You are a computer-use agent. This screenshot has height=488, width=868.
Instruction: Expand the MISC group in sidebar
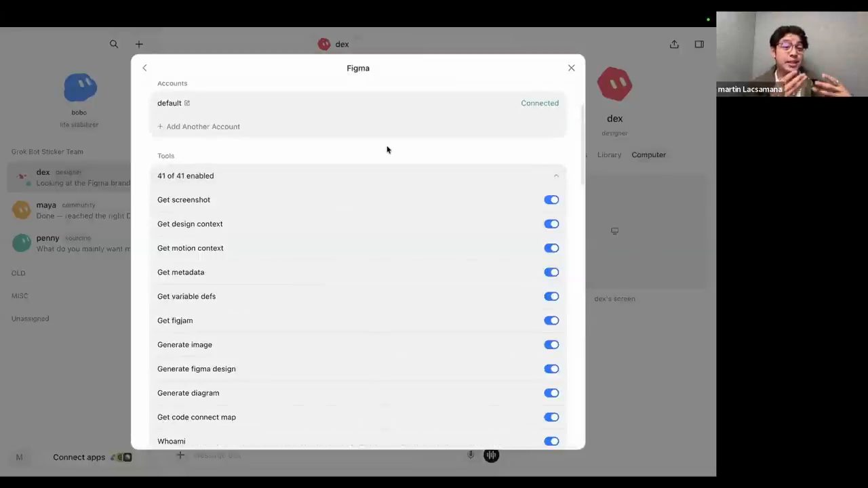point(20,296)
